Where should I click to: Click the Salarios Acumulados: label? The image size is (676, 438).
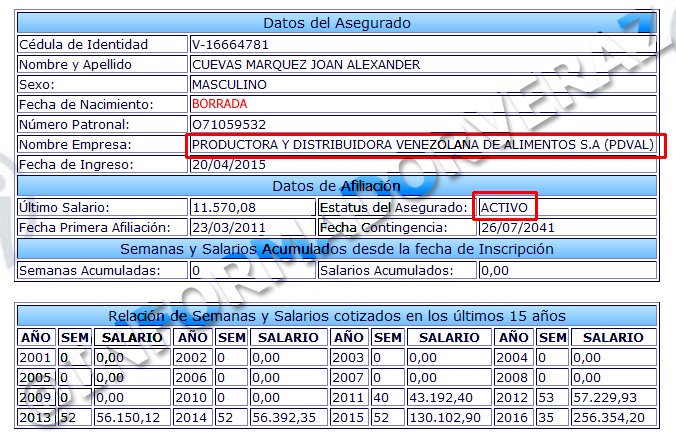pyautogui.click(x=387, y=271)
